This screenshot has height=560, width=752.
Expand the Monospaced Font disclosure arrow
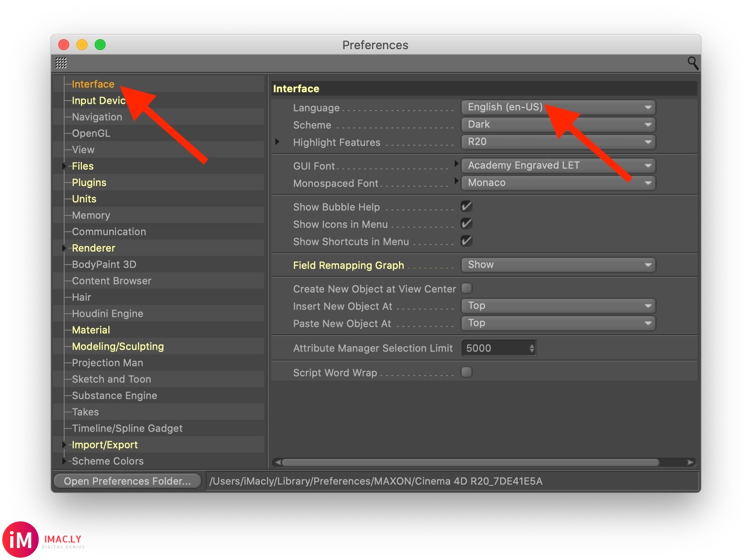pos(457,181)
